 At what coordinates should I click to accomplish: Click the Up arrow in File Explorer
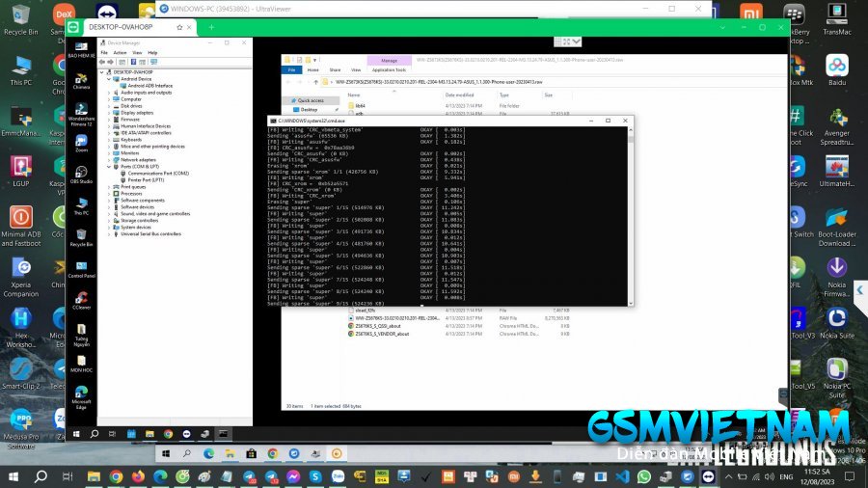[316, 82]
